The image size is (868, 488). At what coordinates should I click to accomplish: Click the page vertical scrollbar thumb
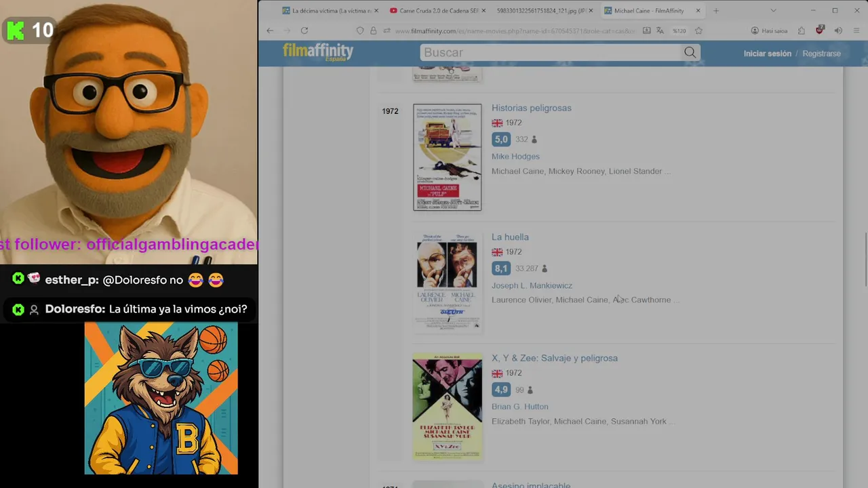[865, 260]
